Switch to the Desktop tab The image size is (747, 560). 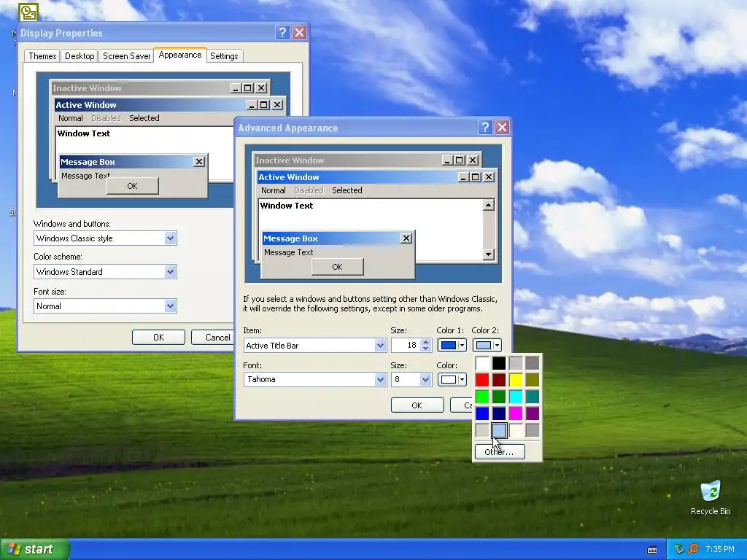click(x=80, y=55)
